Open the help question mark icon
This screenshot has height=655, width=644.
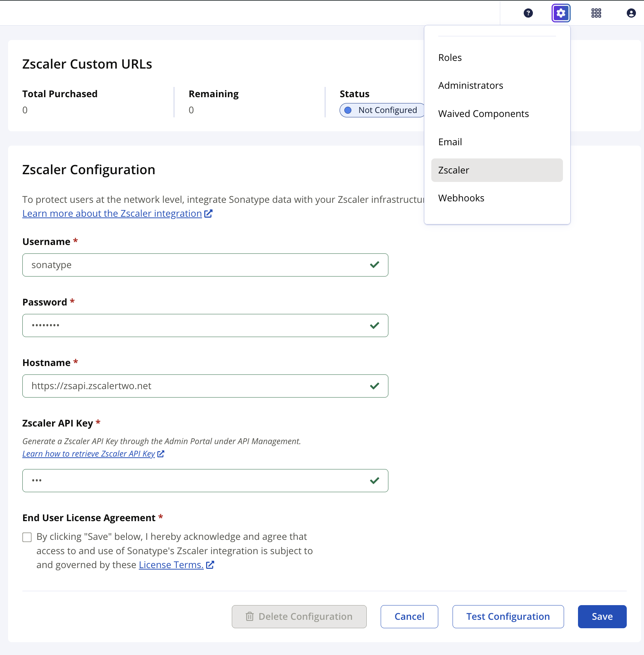pos(528,13)
